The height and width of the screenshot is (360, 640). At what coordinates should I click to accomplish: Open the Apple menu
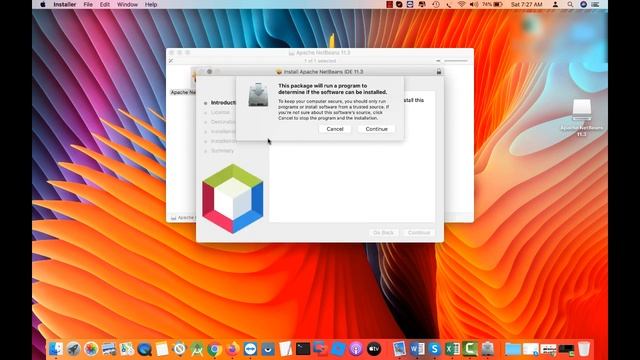pos(43,4)
